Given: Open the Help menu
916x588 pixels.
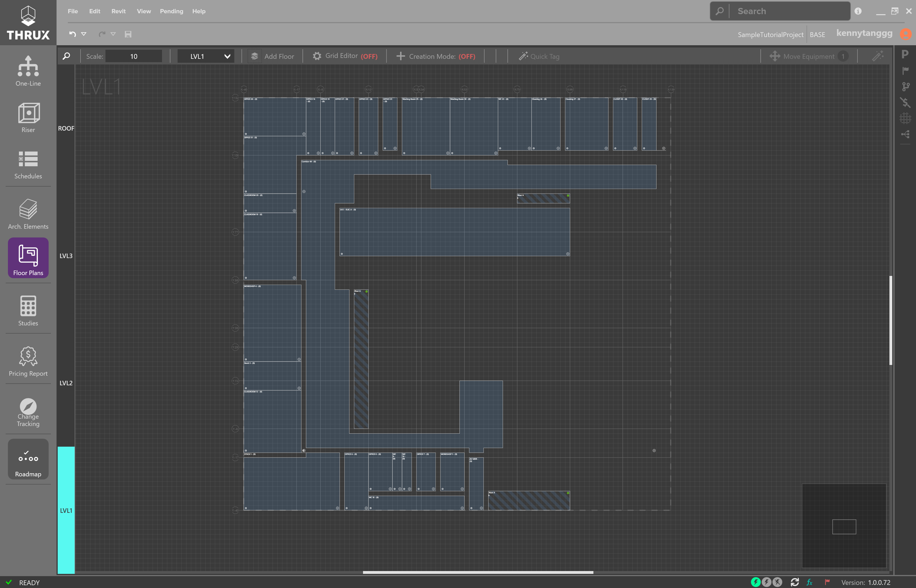Looking at the screenshot, I should (x=198, y=11).
